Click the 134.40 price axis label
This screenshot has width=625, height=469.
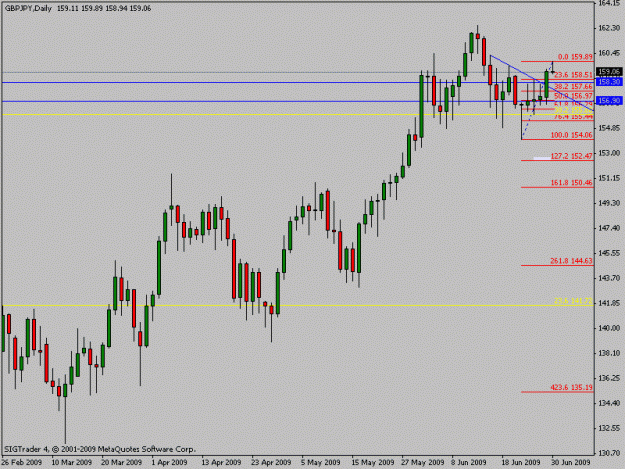click(x=609, y=403)
